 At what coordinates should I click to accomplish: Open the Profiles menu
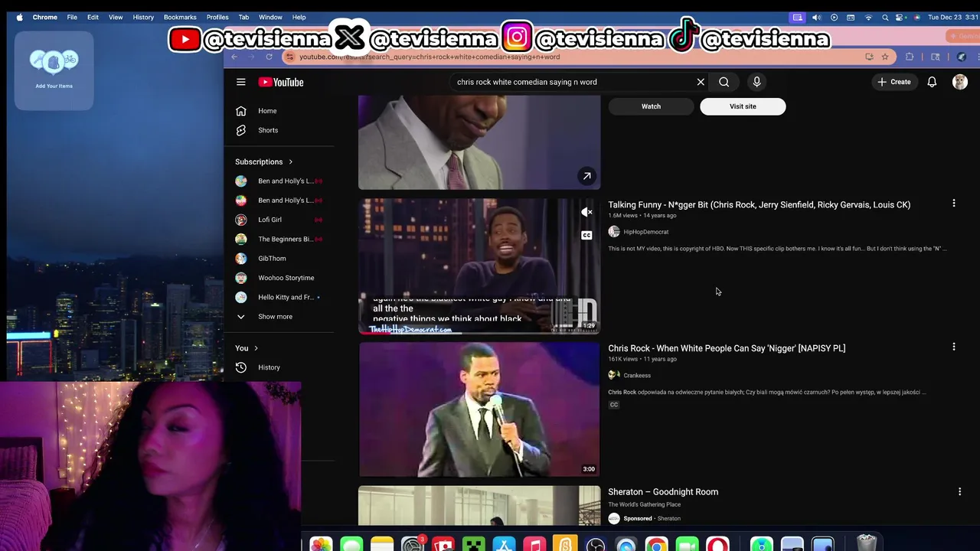pyautogui.click(x=217, y=17)
